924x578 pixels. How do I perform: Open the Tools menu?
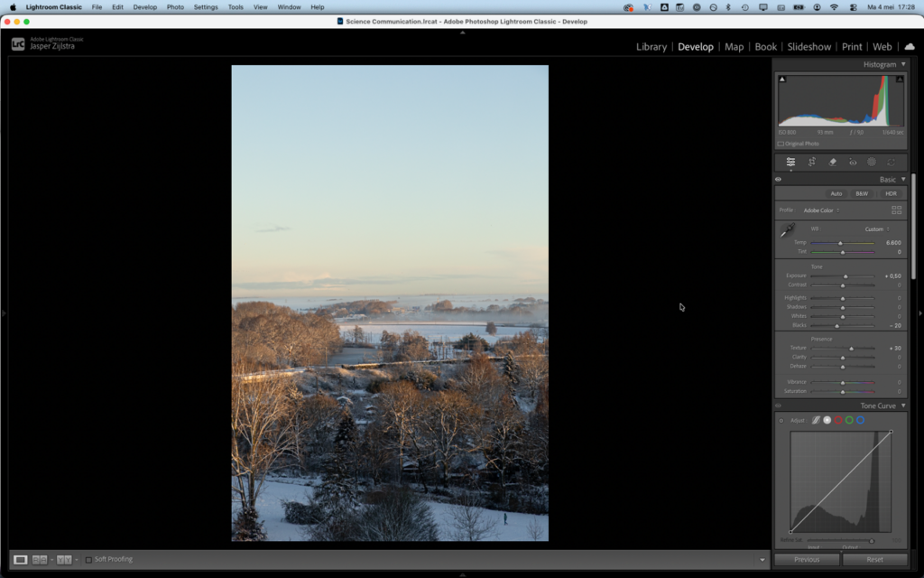236,7
